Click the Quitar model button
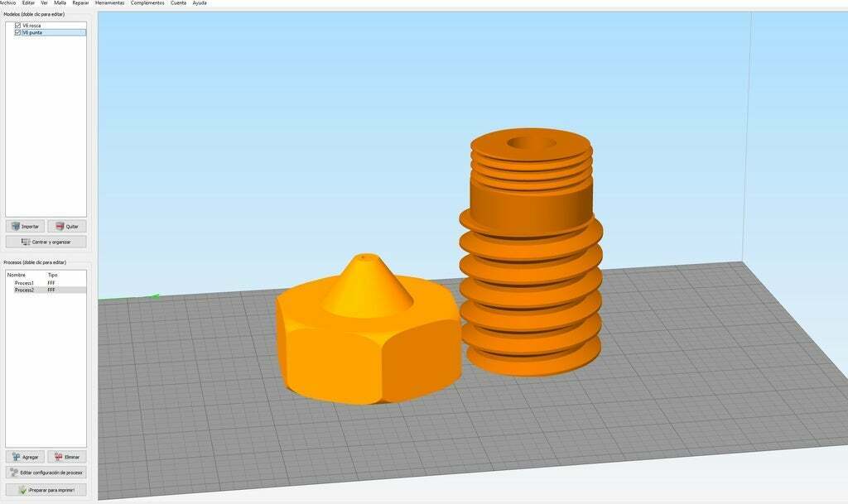 (66, 226)
